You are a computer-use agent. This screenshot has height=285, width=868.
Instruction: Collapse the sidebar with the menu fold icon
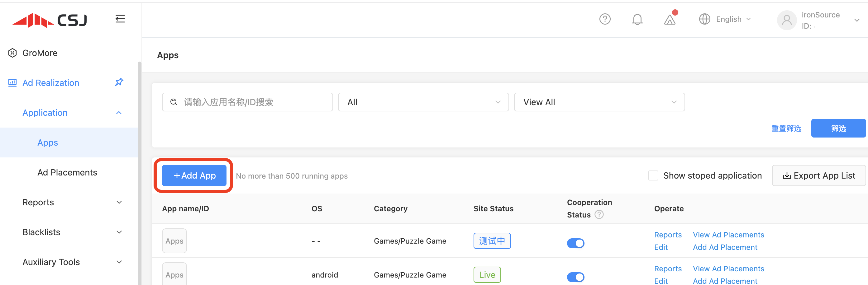click(120, 19)
